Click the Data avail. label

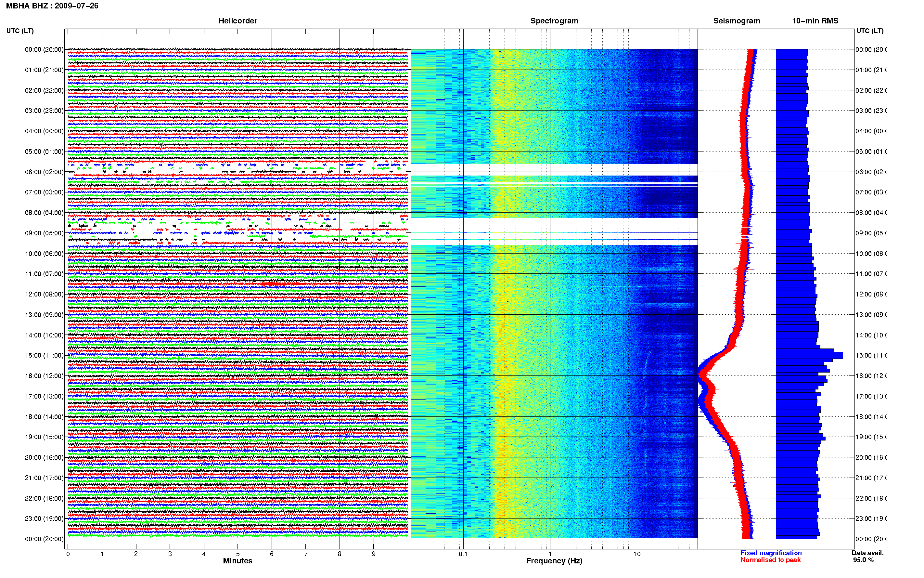coord(867,553)
